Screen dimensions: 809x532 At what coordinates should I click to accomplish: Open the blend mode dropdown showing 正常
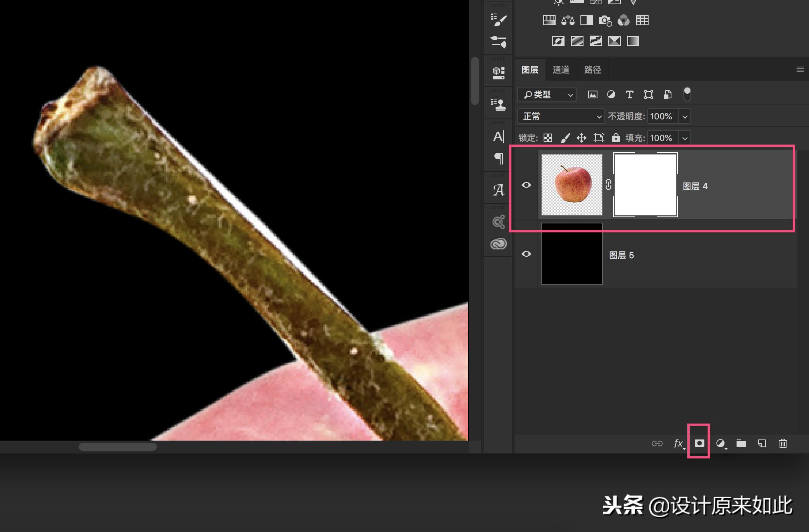click(560, 116)
